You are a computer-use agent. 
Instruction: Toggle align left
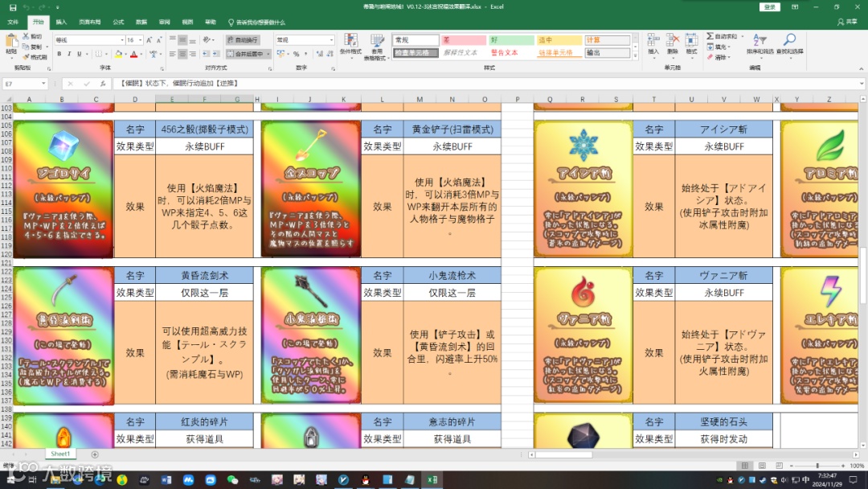click(173, 54)
